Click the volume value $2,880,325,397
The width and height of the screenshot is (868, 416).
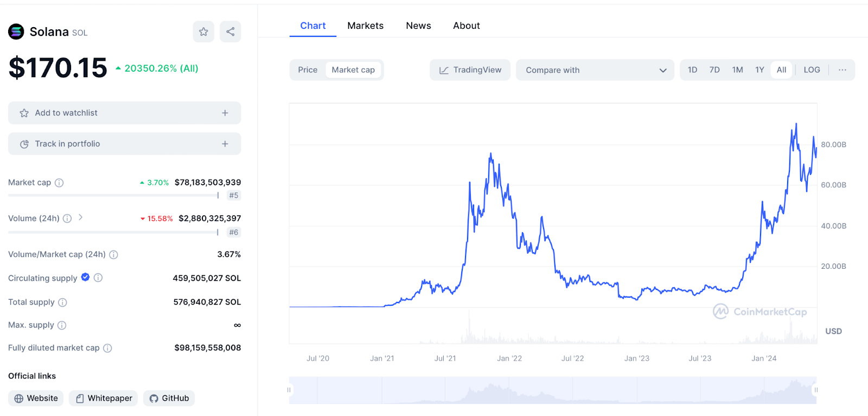click(x=210, y=218)
